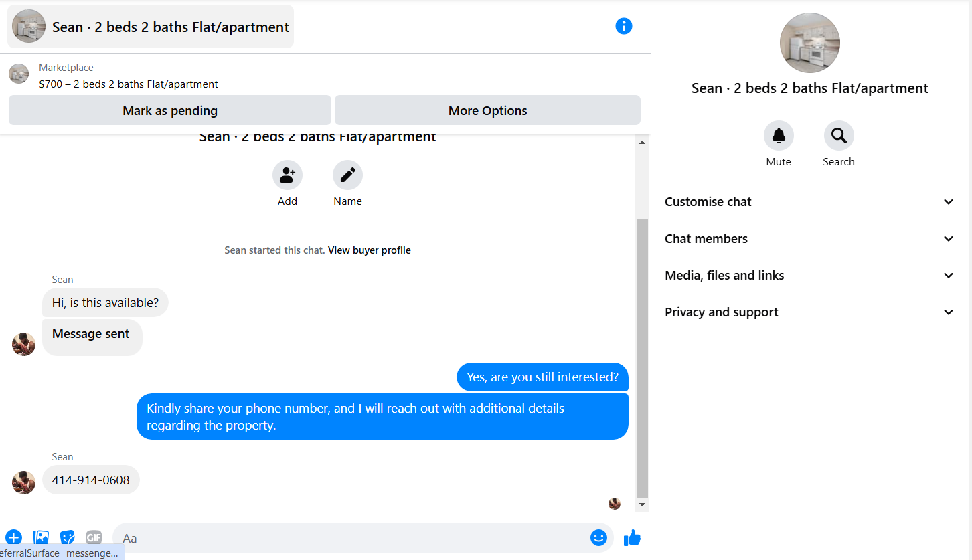Click the pencil Name icon
Image resolution: width=972 pixels, height=560 pixels.
coord(347,175)
